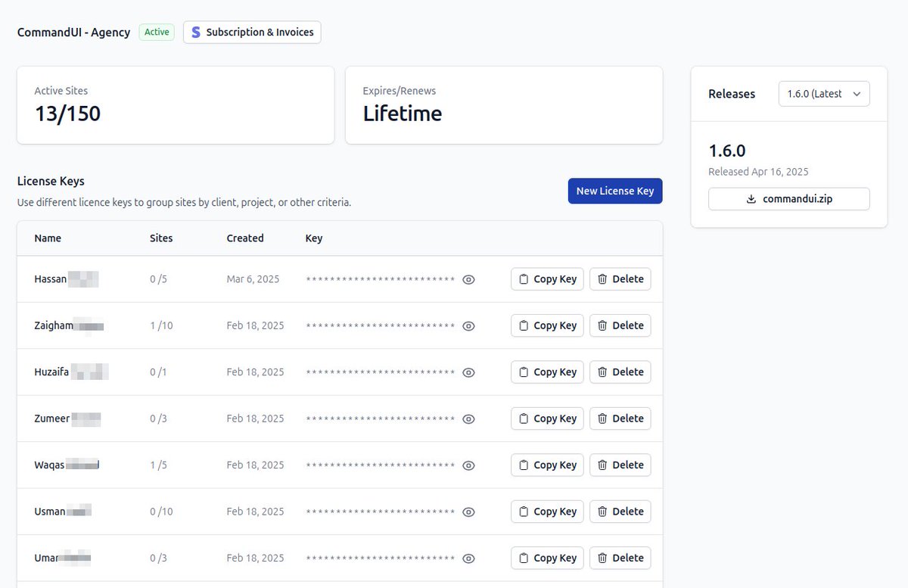The height and width of the screenshot is (588, 908).
Task: Click the Key column header
Action: point(314,238)
